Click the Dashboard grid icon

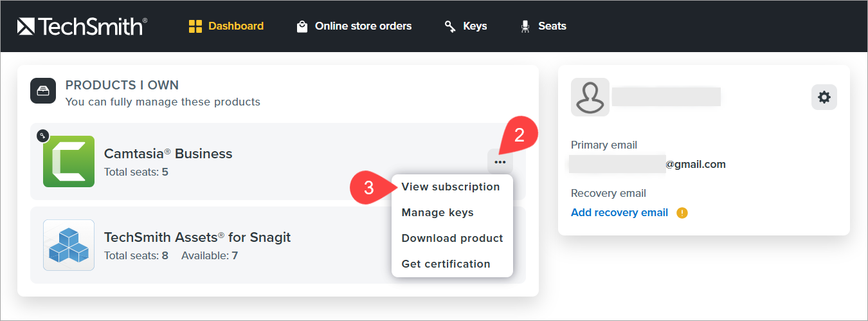[x=195, y=26]
